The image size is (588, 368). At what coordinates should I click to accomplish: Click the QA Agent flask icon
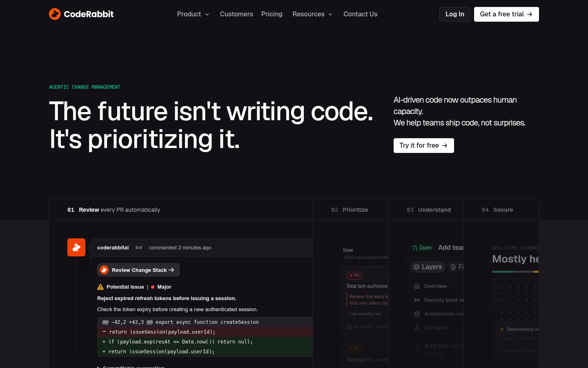[x=417, y=328]
